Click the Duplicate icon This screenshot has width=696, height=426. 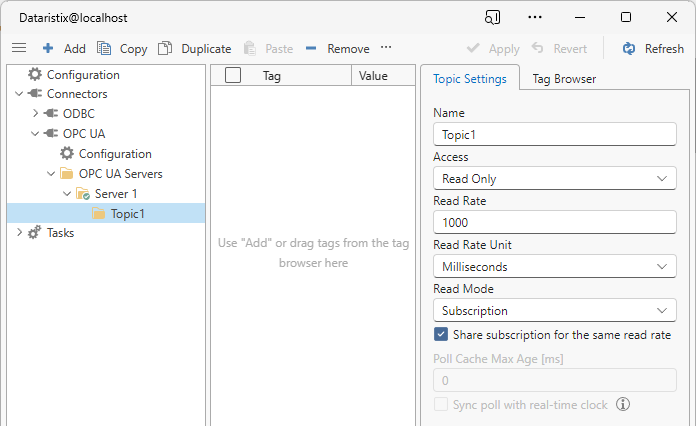165,48
